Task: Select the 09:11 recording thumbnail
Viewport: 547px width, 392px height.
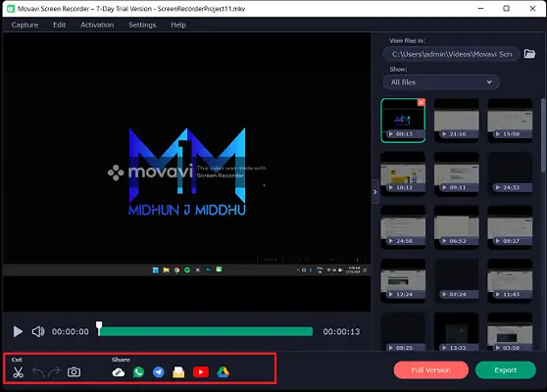Action: click(456, 173)
